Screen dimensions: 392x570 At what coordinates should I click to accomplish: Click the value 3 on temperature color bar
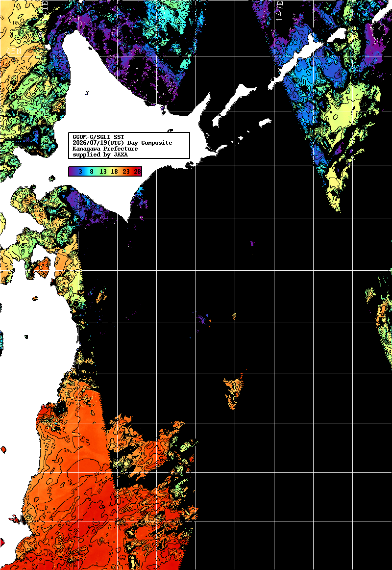(80, 172)
